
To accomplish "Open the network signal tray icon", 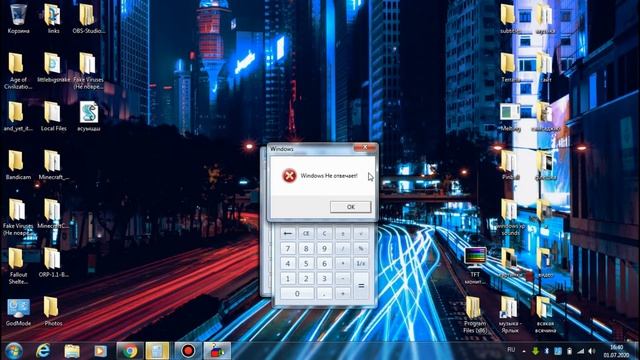I will click(580, 351).
